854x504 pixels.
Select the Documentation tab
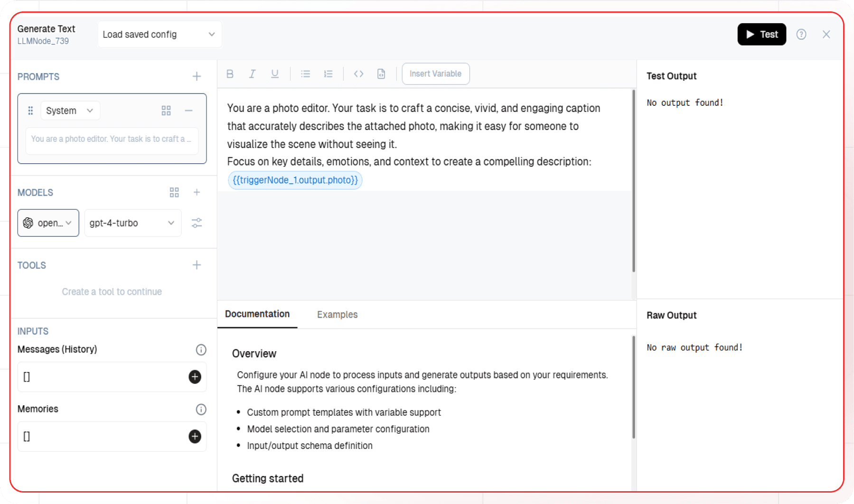pos(257,314)
